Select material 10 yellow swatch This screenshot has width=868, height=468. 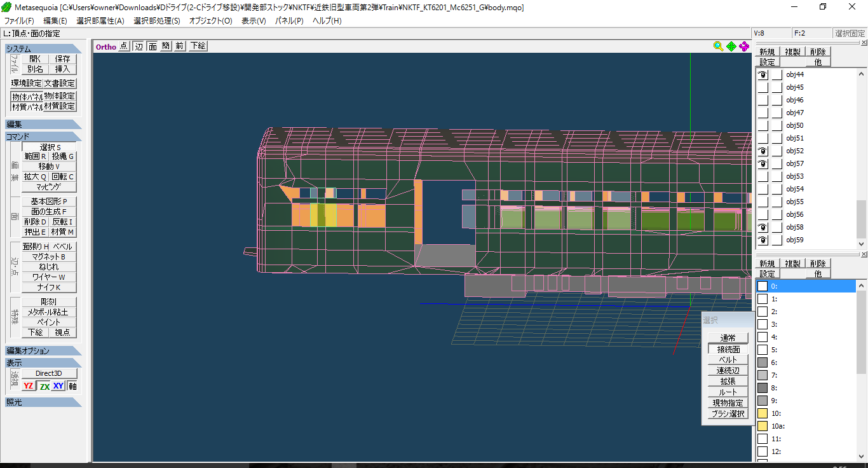763,413
